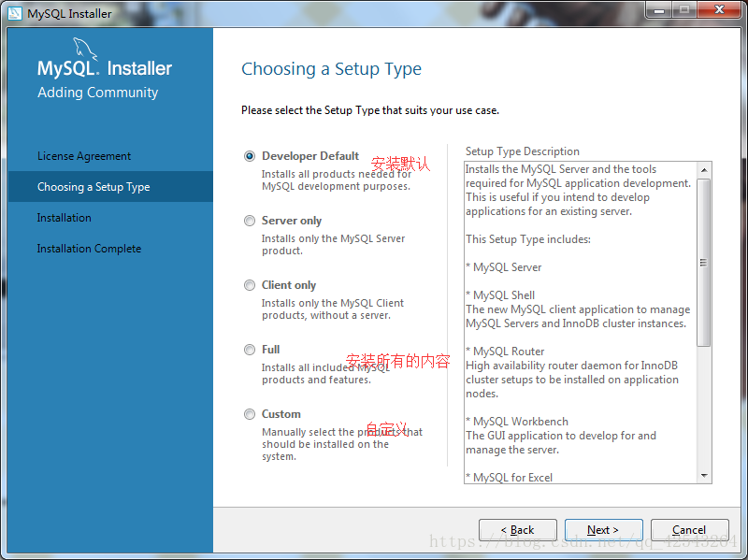748x560 pixels.
Task: Click the Back button
Action: (518, 530)
